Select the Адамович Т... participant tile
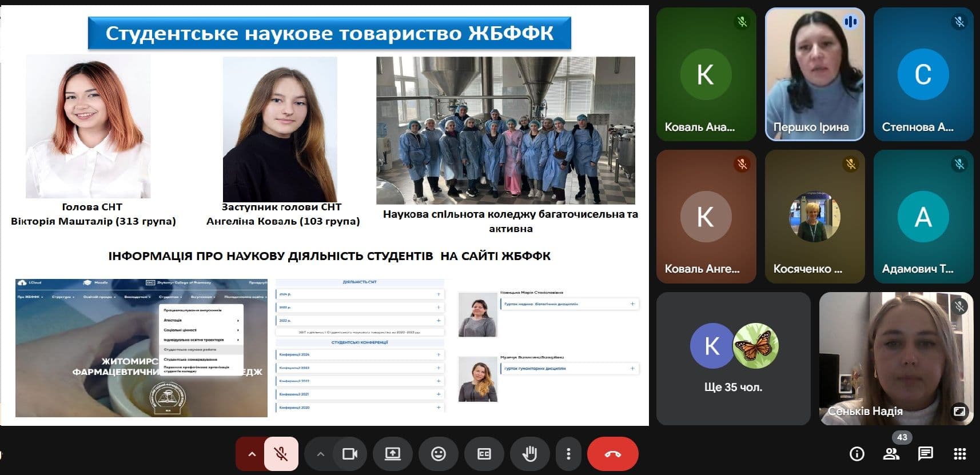The height and width of the screenshot is (475, 980). tap(923, 216)
